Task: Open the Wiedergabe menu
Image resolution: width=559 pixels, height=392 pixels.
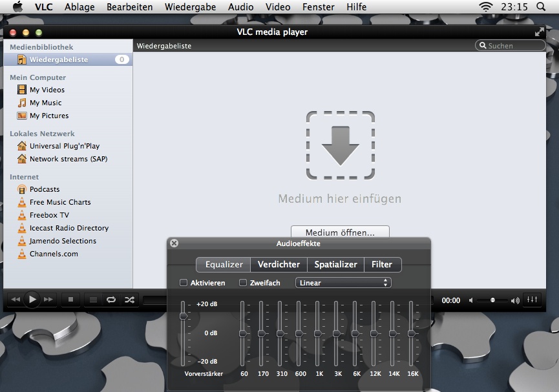Action: tap(191, 7)
